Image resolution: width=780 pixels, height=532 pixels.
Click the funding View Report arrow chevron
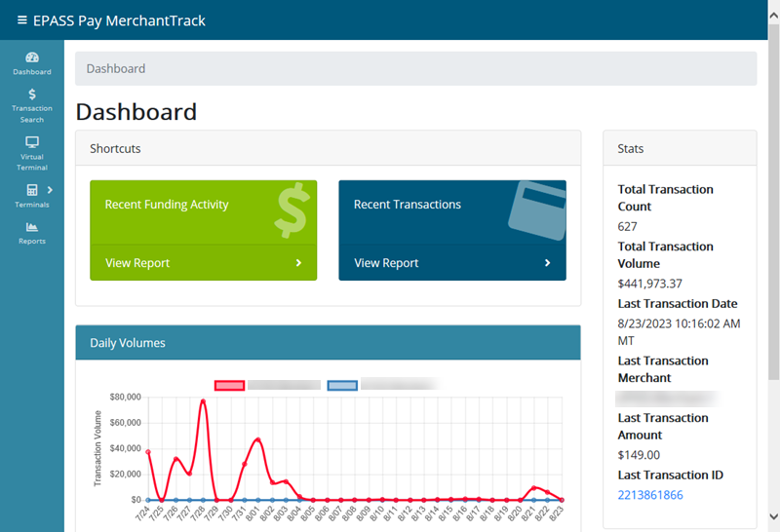pos(298,263)
